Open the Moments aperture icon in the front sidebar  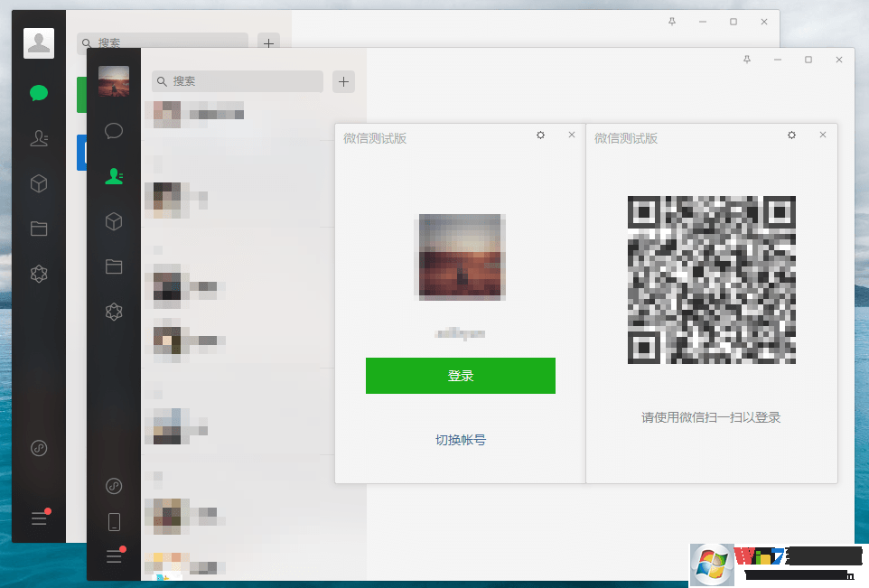(x=114, y=312)
